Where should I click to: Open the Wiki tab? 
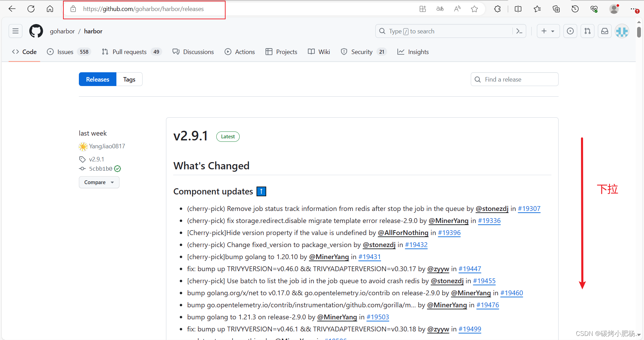click(x=319, y=52)
